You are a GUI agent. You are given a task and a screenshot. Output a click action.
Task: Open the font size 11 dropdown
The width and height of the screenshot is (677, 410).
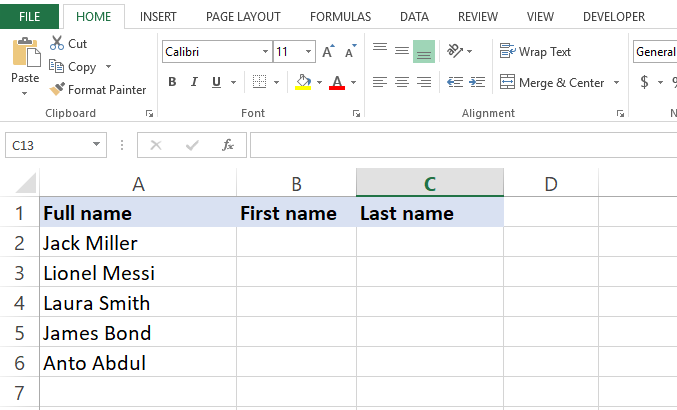pyautogui.click(x=308, y=52)
